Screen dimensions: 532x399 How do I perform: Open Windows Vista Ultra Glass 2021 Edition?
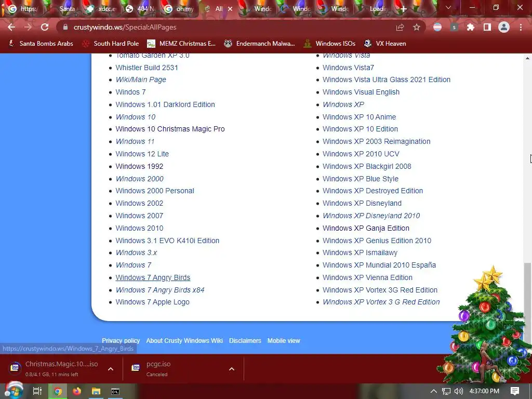(387, 79)
